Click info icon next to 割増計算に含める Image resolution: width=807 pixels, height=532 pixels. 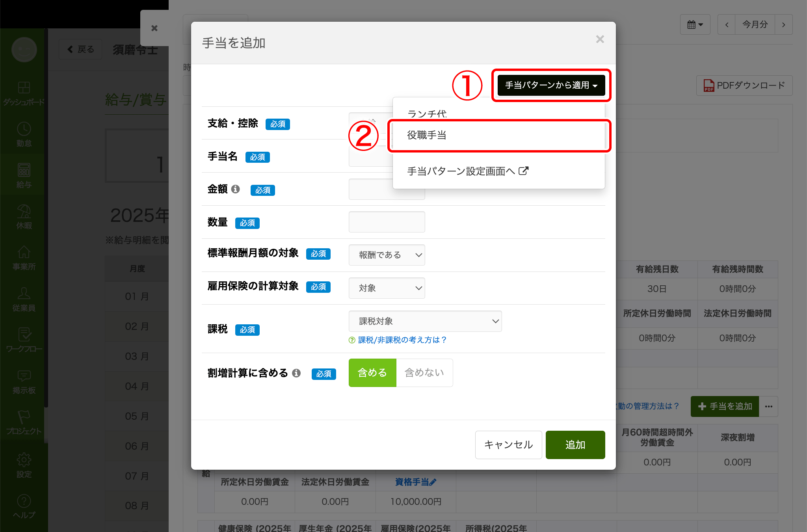click(296, 373)
